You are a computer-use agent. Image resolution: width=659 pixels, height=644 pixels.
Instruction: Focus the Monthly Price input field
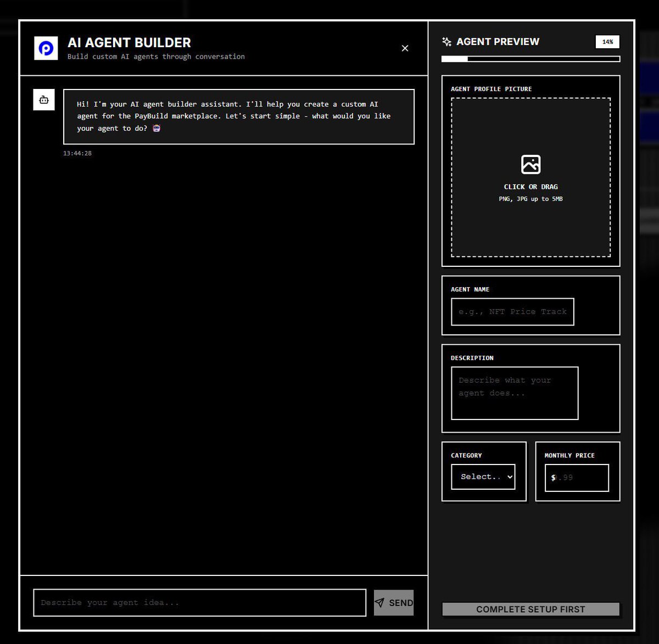tap(577, 478)
